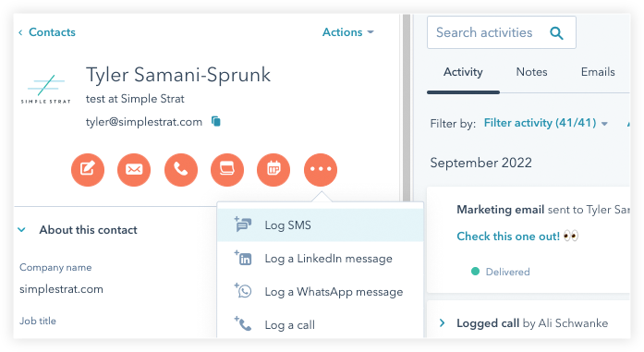
Task: Click the orange meeting calendar icon
Action: click(x=273, y=170)
